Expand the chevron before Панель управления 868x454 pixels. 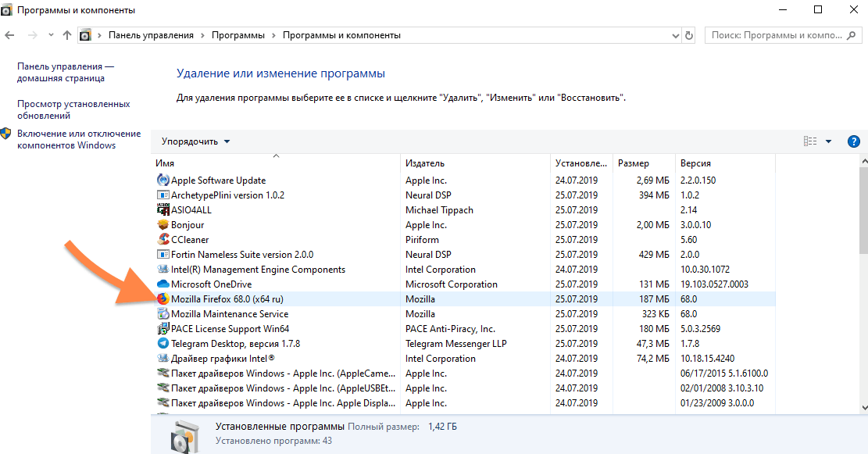(100, 35)
